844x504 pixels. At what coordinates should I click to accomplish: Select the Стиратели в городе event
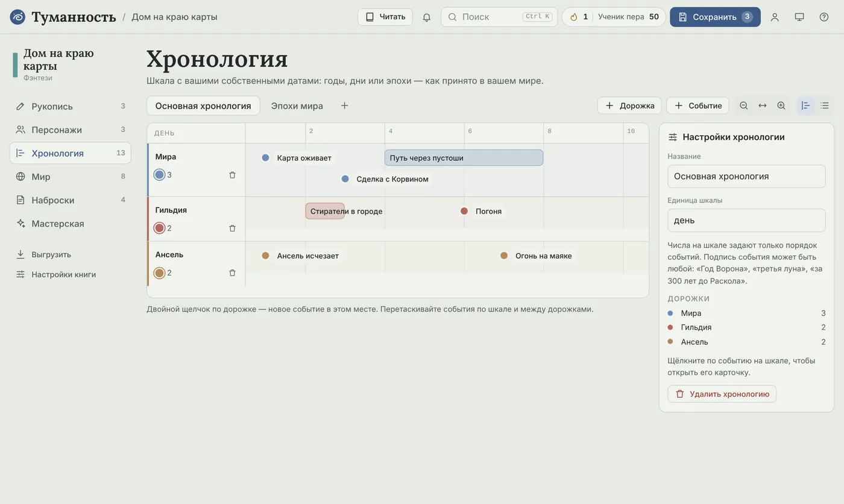[x=325, y=211]
